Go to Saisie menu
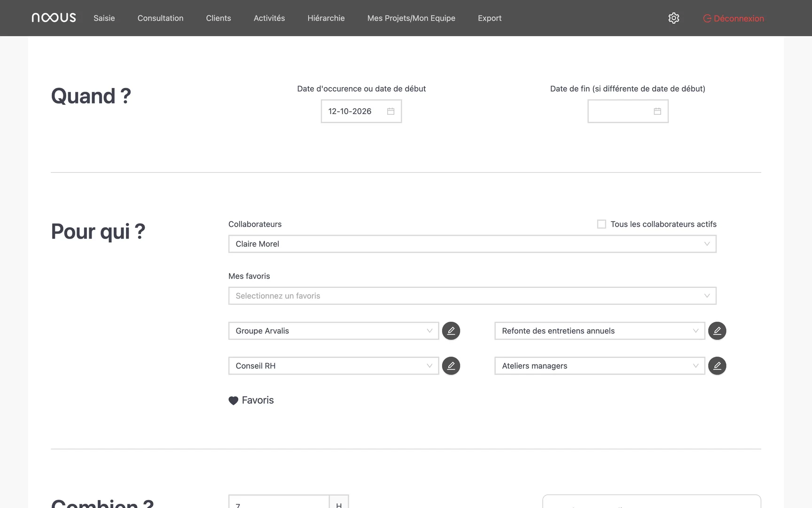Viewport: 812px width, 508px height. (104, 18)
